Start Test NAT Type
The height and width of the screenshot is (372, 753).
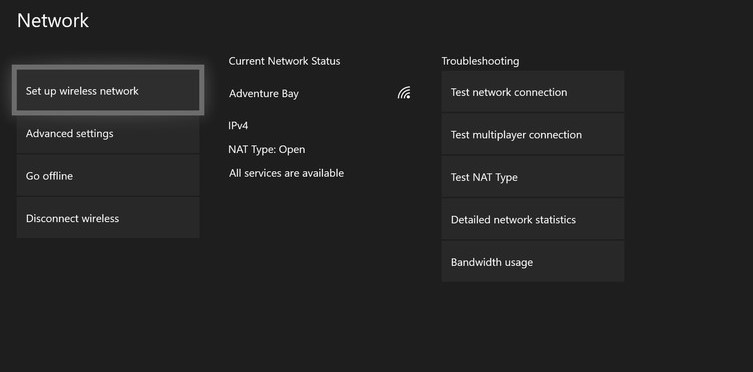coord(533,177)
